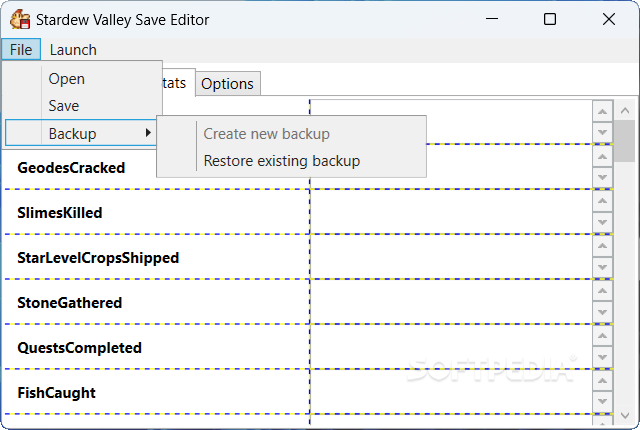
Task: Increase the StoneGathered value with the up arrow
Action: (x=602, y=291)
